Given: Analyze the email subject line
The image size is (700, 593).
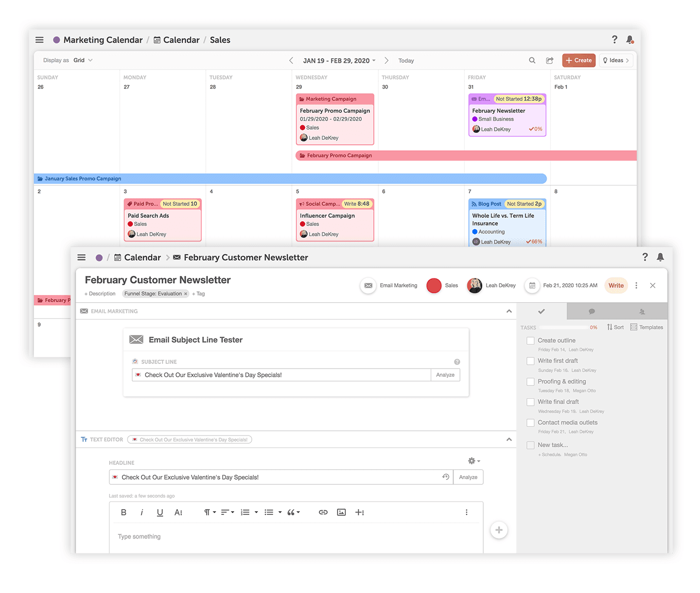Looking at the screenshot, I should 445,375.
